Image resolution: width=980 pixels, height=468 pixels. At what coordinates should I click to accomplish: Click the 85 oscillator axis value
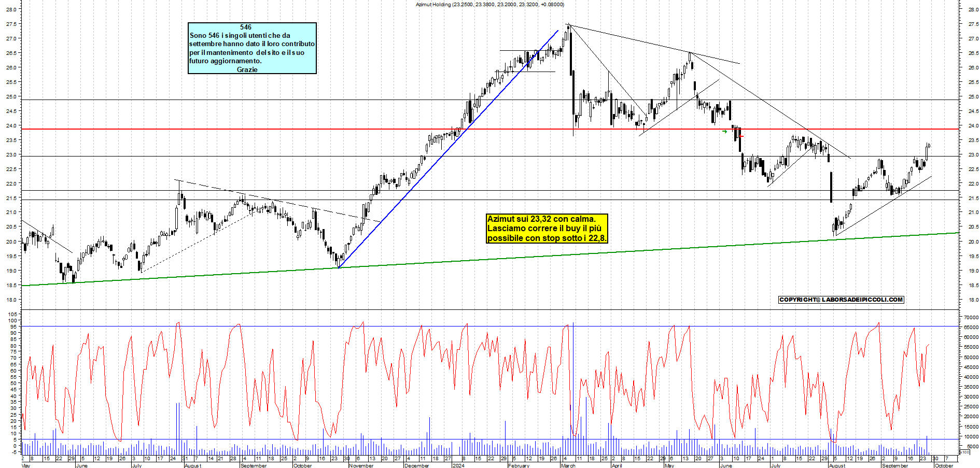pos(14,339)
